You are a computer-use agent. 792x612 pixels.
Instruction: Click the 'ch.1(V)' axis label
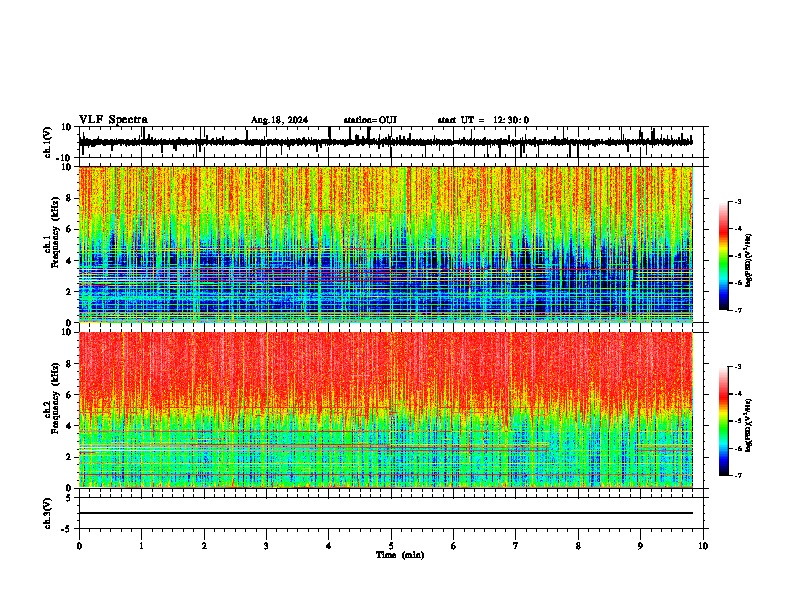coord(48,142)
